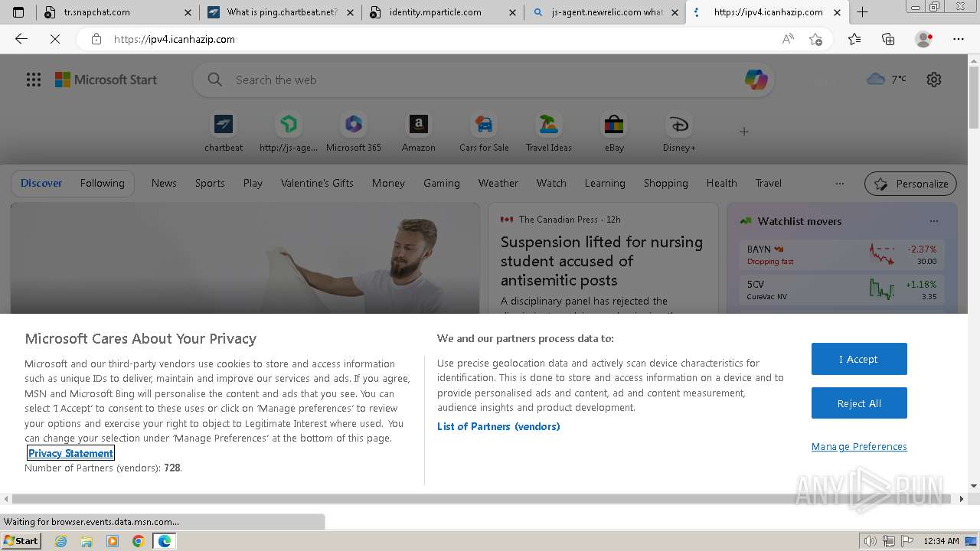Switch to the identity.mparticle.com tab

(443, 12)
